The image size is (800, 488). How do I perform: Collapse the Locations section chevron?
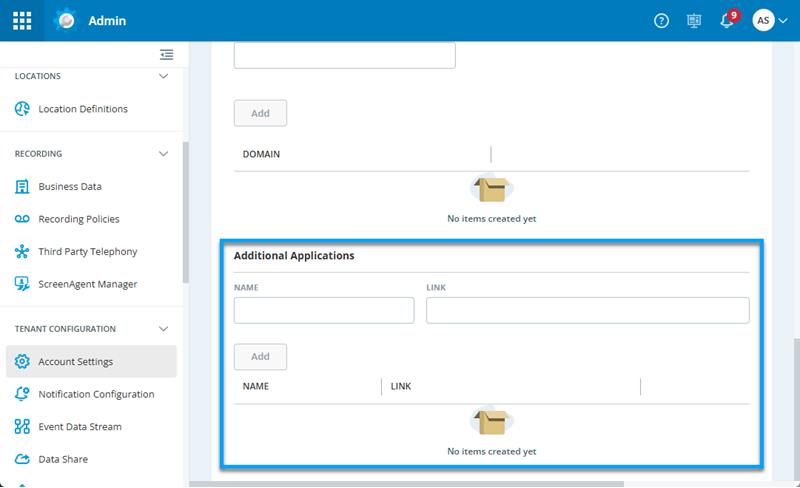[x=164, y=76]
